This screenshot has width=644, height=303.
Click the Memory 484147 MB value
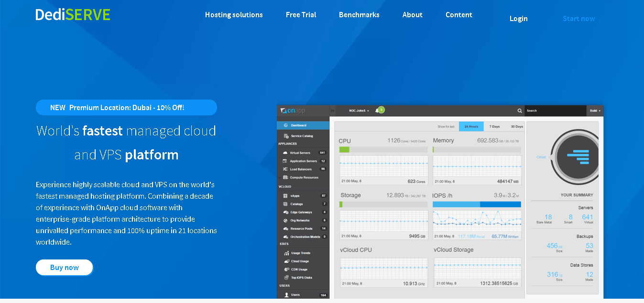(508, 181)
